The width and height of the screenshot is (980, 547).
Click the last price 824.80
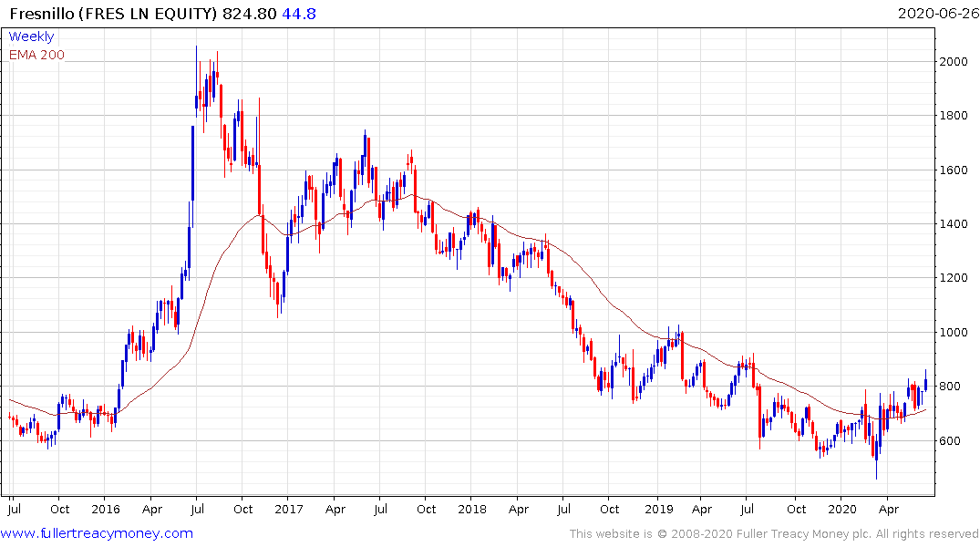[x=250, y=13]
